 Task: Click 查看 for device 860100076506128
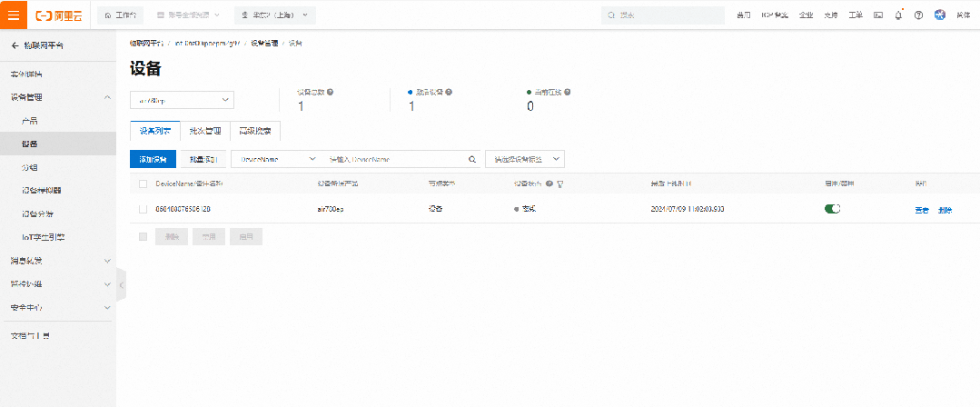pos(922,211)
